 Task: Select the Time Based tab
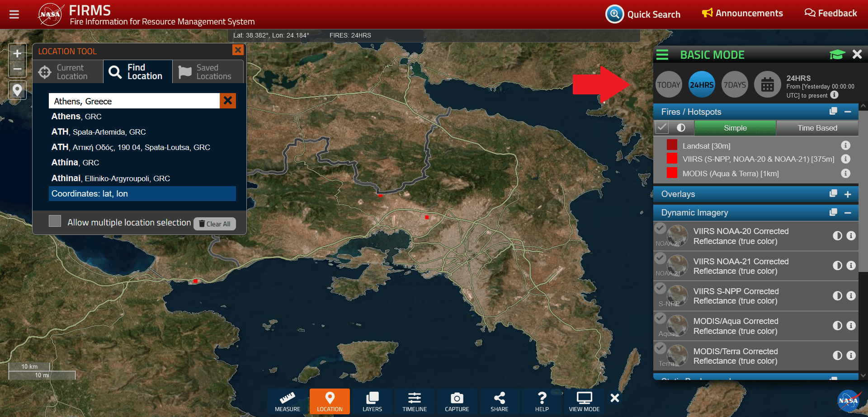[817, 128]
